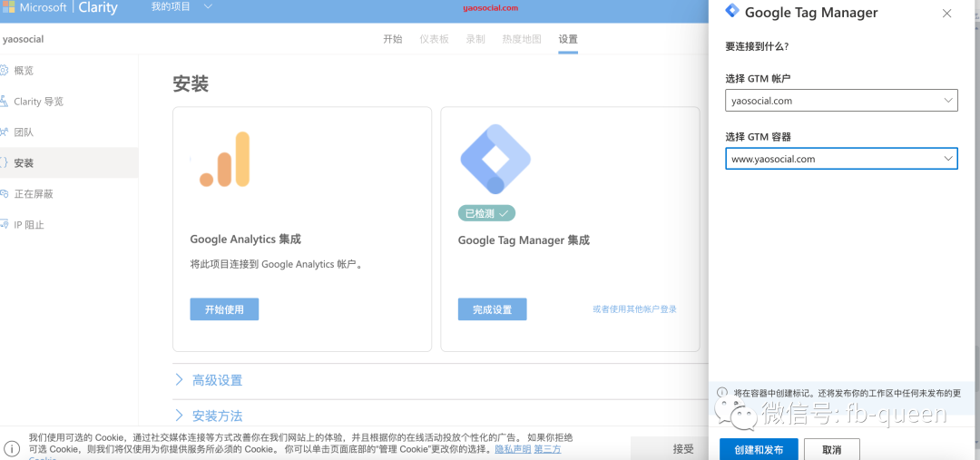Click the Google Tag Manager card logo
The height and width of the screenshot is (460, 980).
tap(495, 159)
